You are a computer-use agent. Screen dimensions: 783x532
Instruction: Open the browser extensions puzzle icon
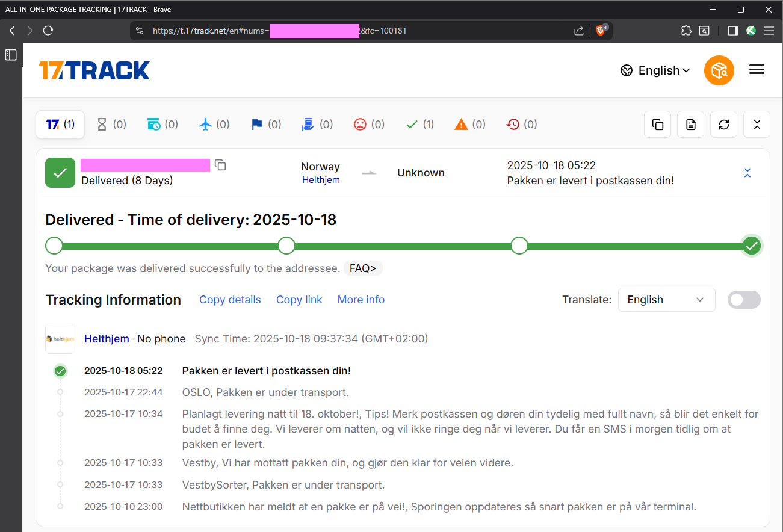[x=686, y=31]
